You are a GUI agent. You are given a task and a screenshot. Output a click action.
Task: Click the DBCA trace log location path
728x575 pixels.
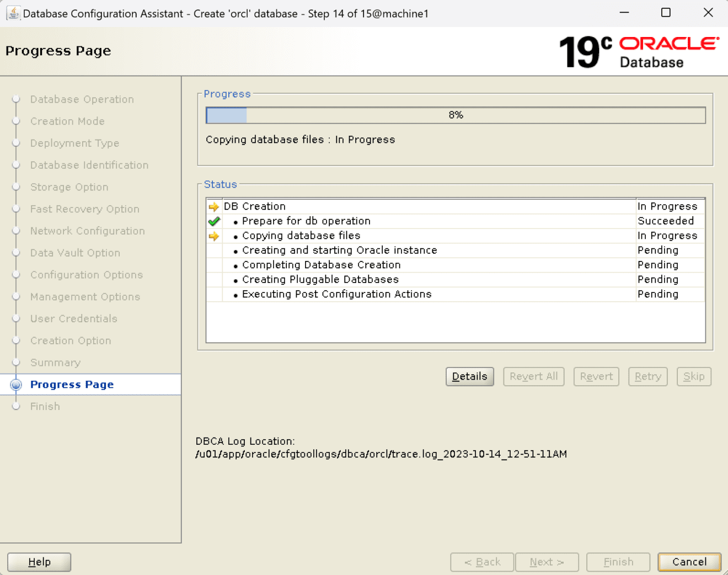point(381,454)
